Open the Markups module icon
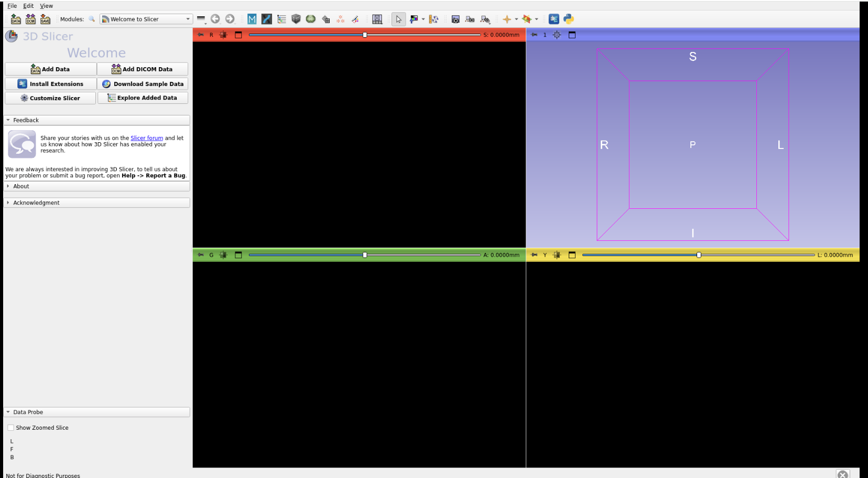 click(341, 19)
